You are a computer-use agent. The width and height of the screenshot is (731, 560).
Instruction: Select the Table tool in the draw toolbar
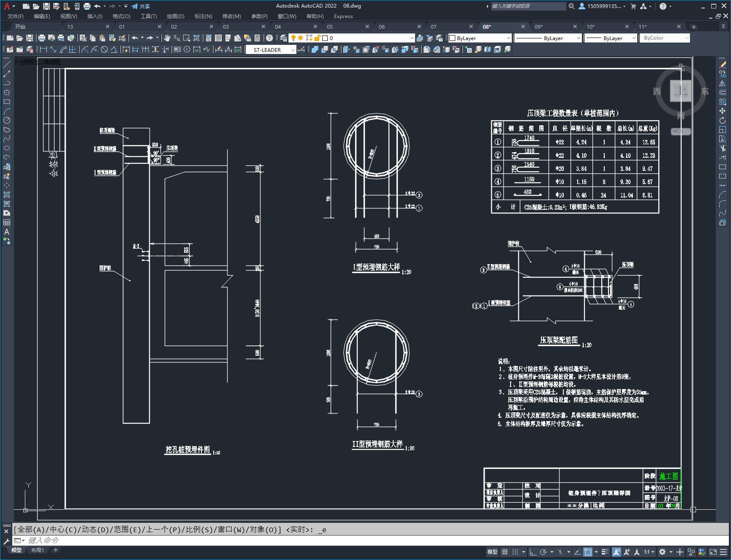pos(7,222)
